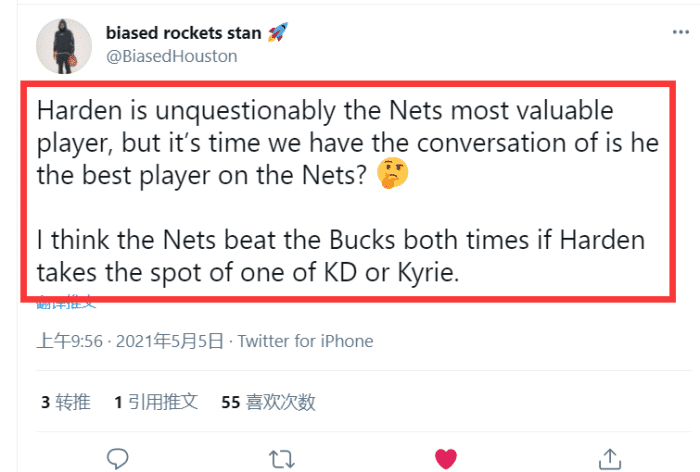Open the "biased rockets stan" display name
Viewport: 700px width, 472px height.
coord(183,33)
